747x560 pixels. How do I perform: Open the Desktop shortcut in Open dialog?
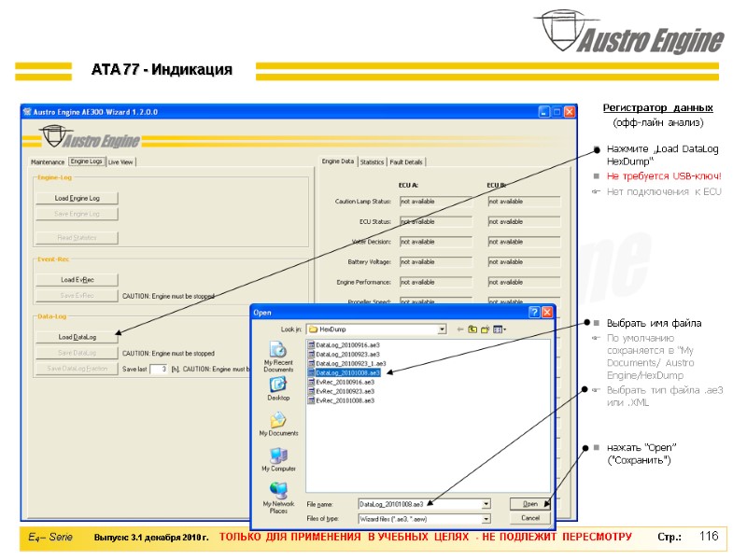tap(277, 385)
